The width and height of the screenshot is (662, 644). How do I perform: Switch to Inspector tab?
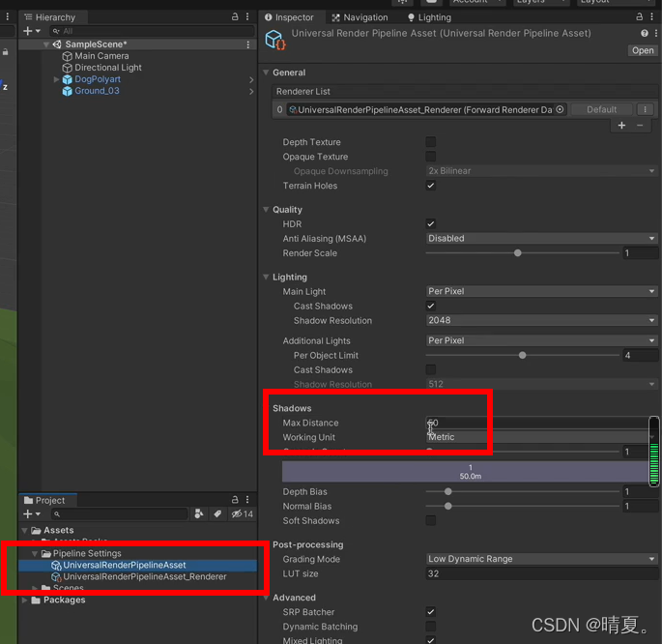point(290,17)
